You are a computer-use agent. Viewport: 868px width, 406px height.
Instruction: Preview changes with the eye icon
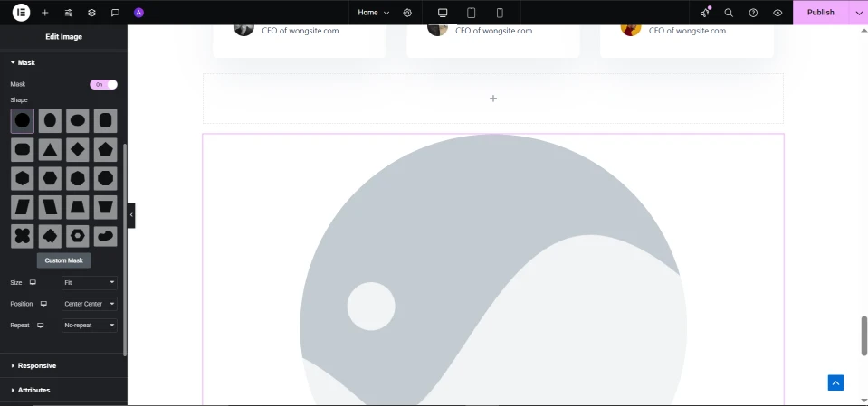click(x=777, y=13)
